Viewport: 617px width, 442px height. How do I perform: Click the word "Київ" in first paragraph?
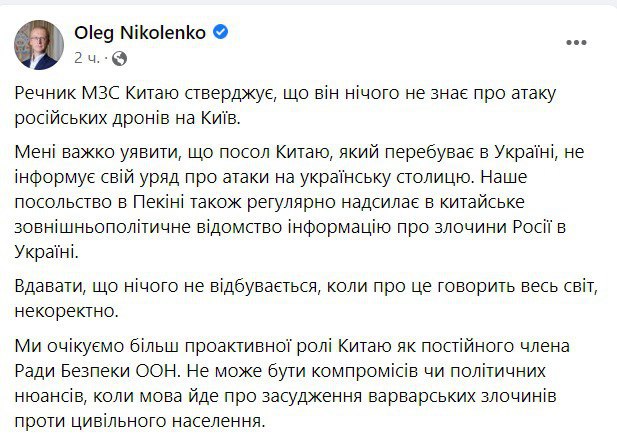pos(223,117)
